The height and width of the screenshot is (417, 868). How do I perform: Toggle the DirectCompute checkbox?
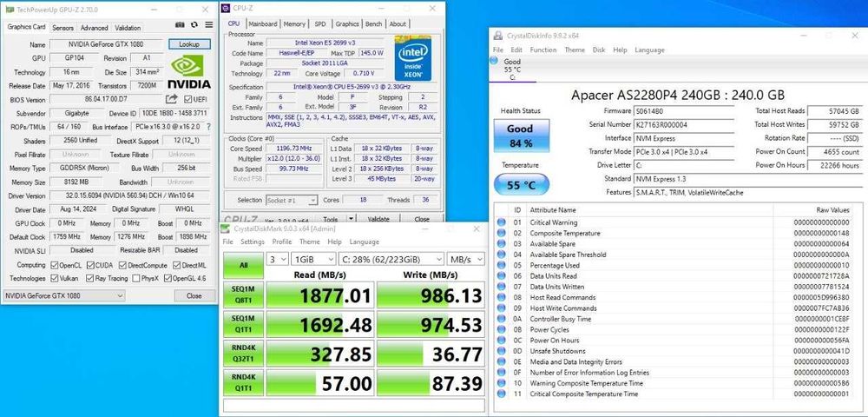(123, 265)
